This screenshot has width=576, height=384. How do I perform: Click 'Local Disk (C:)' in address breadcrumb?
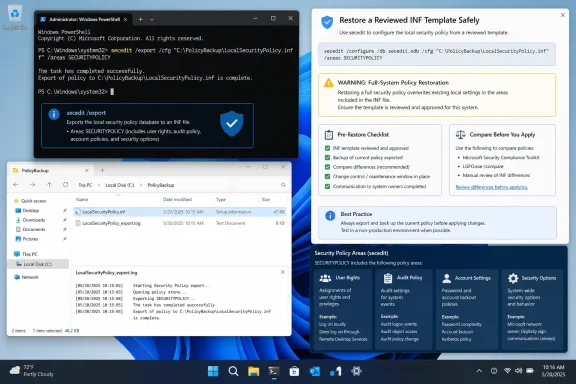pos(120,185)
